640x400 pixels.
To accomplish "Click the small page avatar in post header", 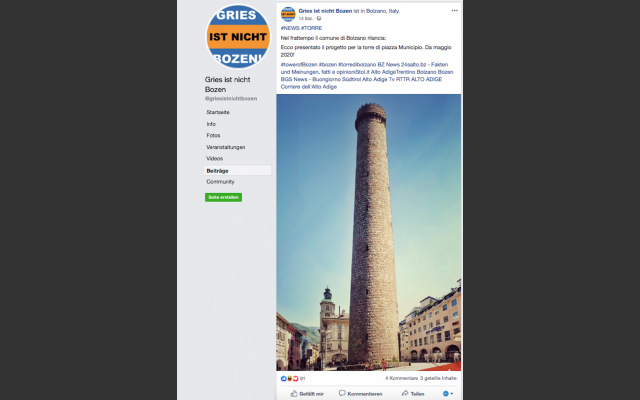I will [x=288, y=14].
